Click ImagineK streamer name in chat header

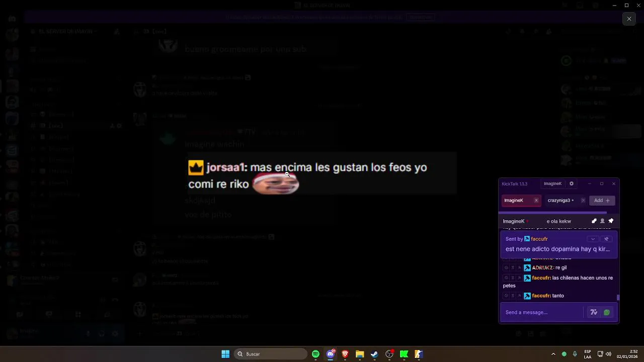[514, 221]
